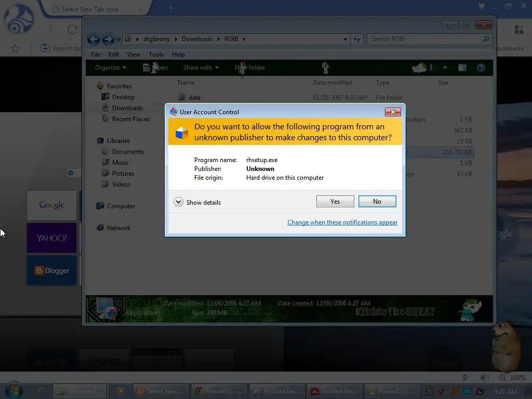This screenshot has width=532, height=399.
Task: Click the Explorer help question mark icon
Action: pyautogui.click(x=481, y=68)
